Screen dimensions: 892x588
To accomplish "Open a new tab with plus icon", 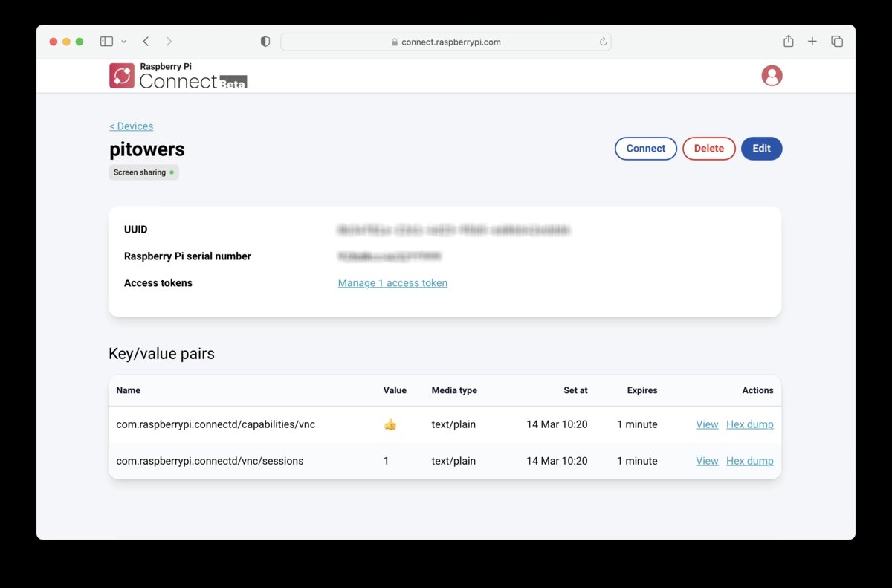I will tap(812, 42).
